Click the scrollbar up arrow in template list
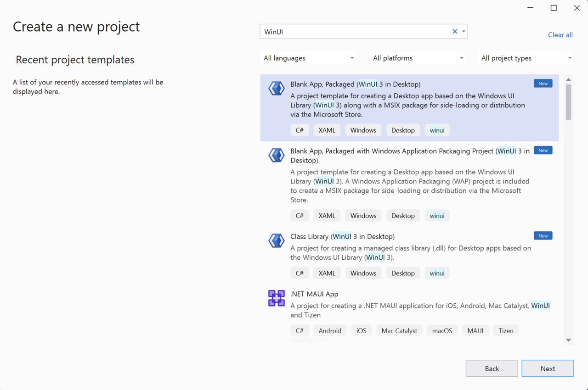The height and width of the screenshot is (390, 588). tap(568, 80)
